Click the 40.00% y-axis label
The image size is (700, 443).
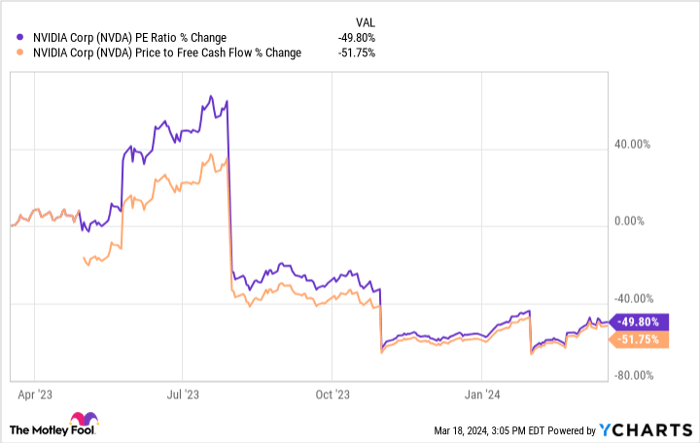632,144
